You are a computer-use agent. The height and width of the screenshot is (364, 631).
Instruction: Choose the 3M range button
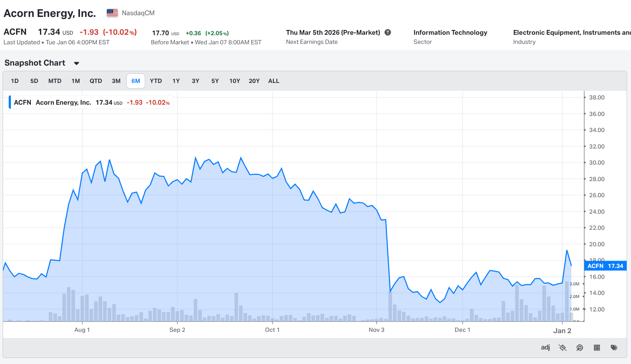tap(116, 81)
